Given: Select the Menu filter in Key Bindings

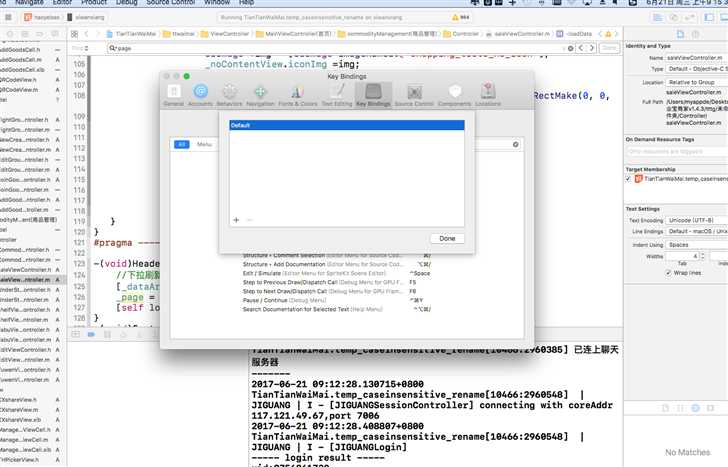Looking at the screenshot, I should click(x=204, y=144).
